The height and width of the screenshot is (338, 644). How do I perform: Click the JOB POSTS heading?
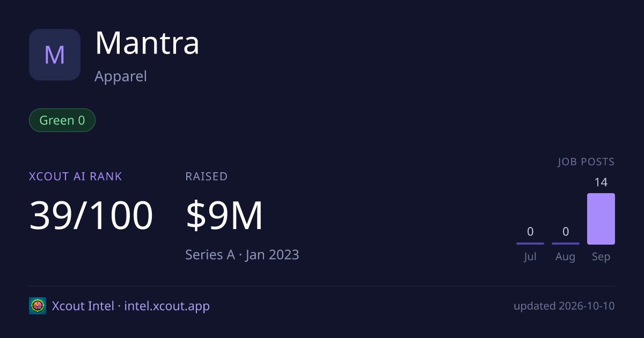[586, 162]
